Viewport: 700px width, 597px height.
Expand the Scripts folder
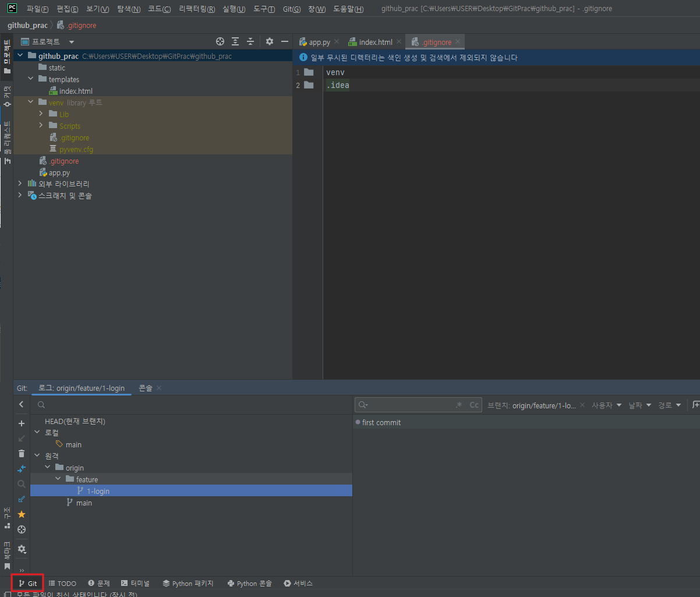pyautogui.click(x=41, y=125)
